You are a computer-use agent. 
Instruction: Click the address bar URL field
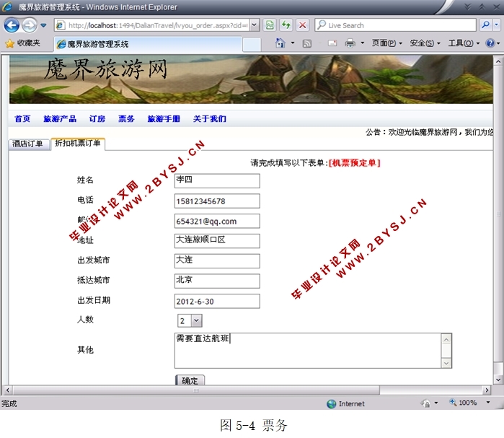point(151,25)
